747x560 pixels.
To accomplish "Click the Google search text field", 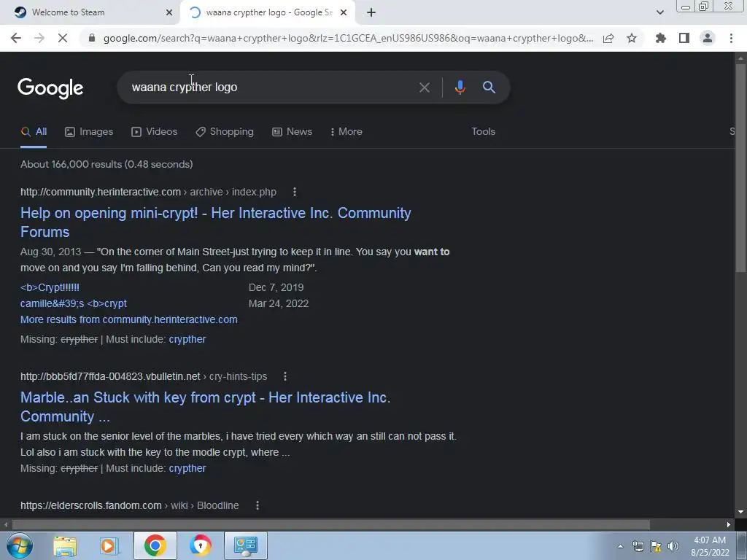I will [x=269, y=87].
